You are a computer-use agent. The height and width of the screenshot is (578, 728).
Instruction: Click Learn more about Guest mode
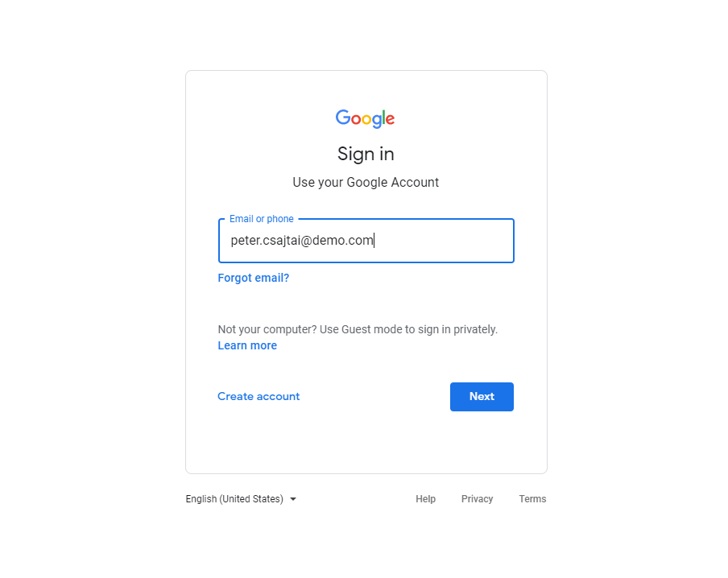click(247, 345)
